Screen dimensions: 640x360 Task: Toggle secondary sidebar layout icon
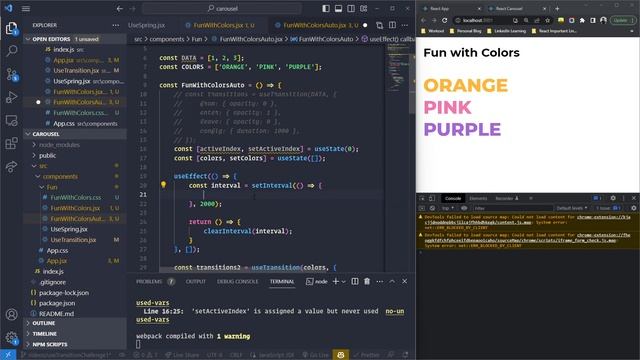coord(351,8)
